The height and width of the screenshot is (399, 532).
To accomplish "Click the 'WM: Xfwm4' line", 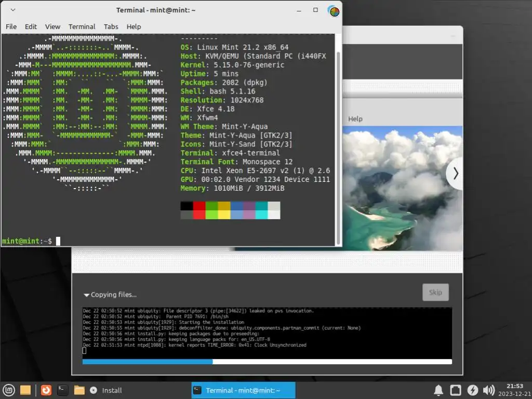I will (x=199, y=118).
